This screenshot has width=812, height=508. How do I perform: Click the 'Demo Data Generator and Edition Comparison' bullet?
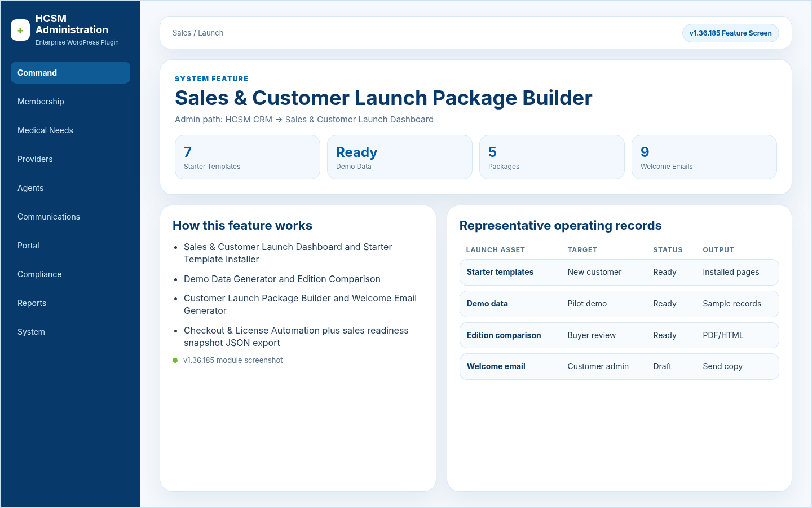[x=282, y=279]
